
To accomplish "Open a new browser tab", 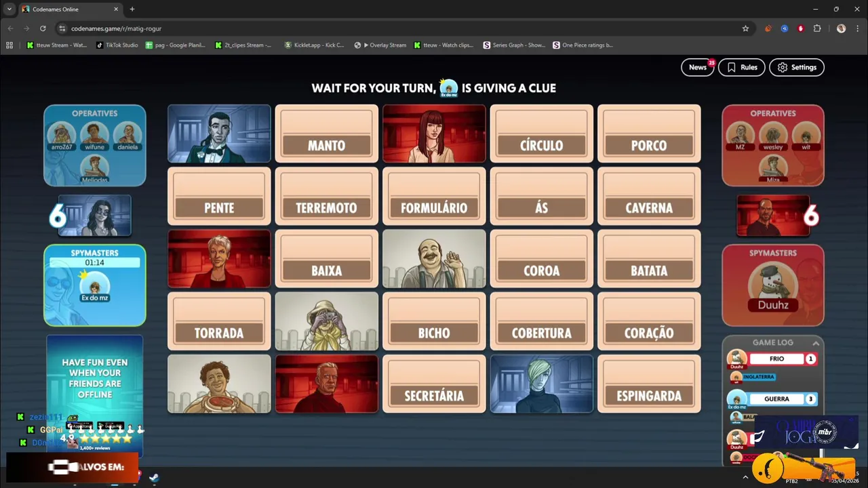I will click(x=132, y=9).
